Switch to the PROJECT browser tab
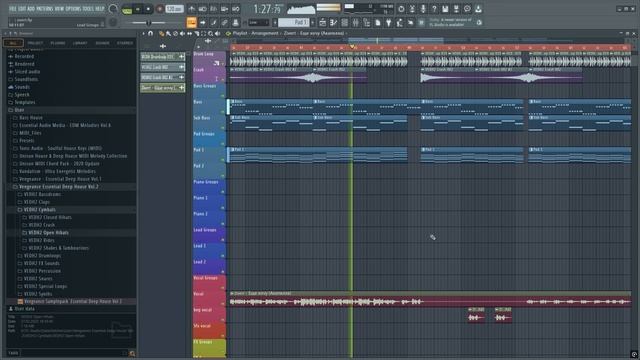 (x=36, y=43)
